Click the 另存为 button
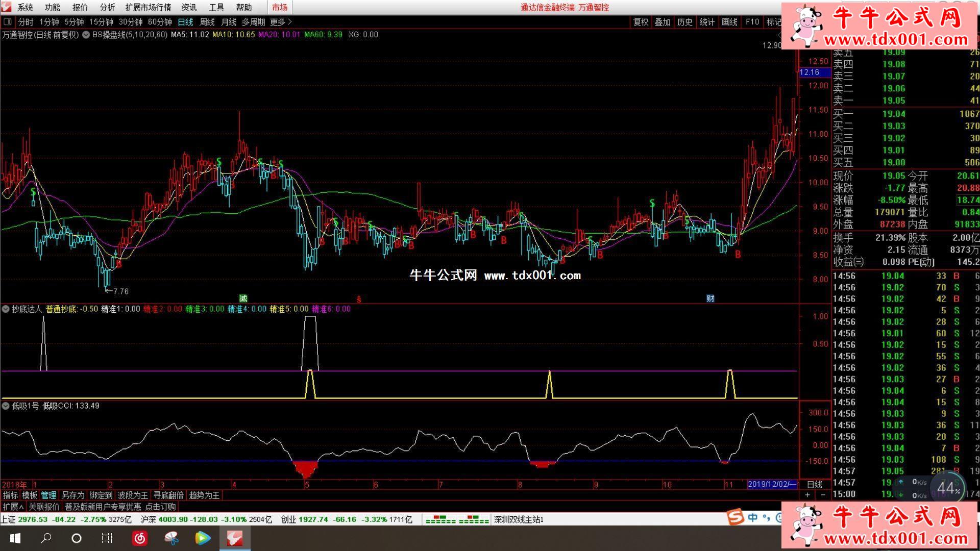Screen dimensions: 980x551 (73, 495)
